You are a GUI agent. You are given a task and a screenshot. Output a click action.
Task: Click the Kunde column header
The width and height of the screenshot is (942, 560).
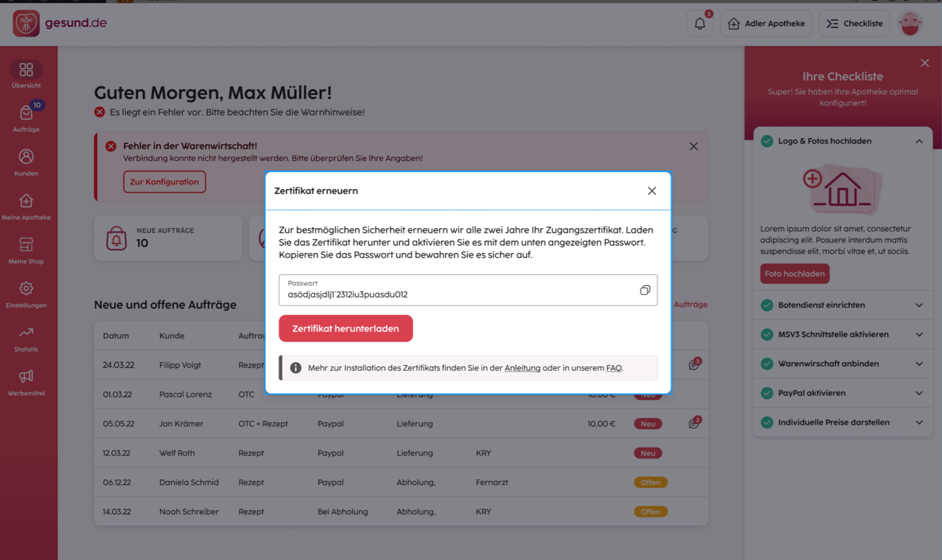coord(172,335)
